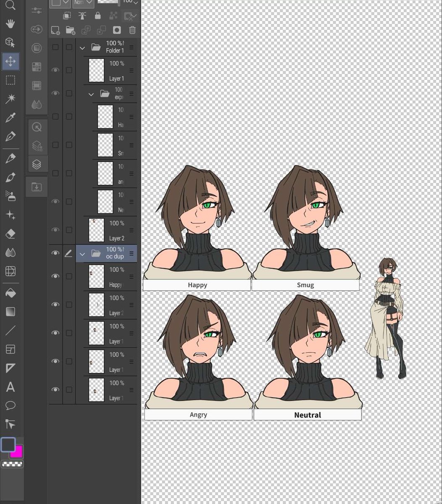Select the Text tool
The image size is (442, 504).
click(x=10, y=387)
